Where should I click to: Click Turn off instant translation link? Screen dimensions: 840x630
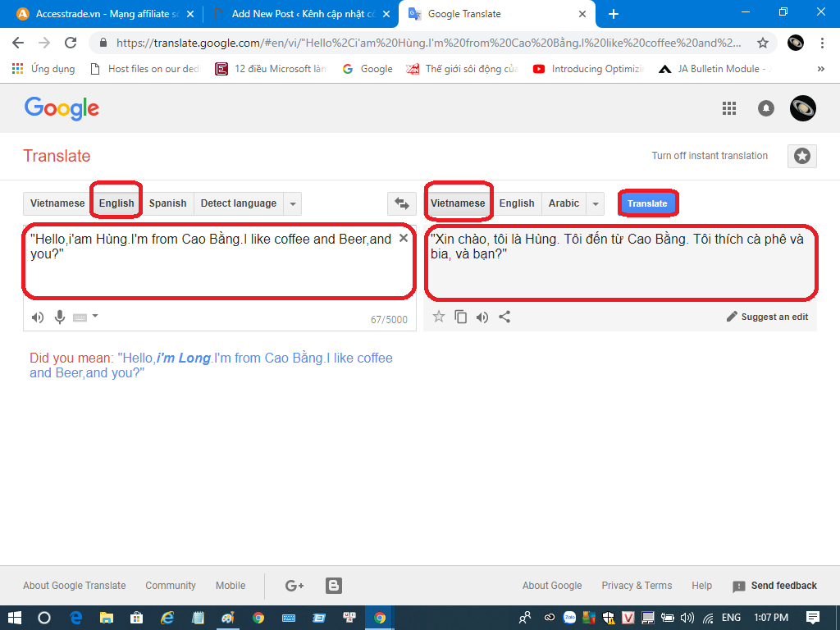710,156
